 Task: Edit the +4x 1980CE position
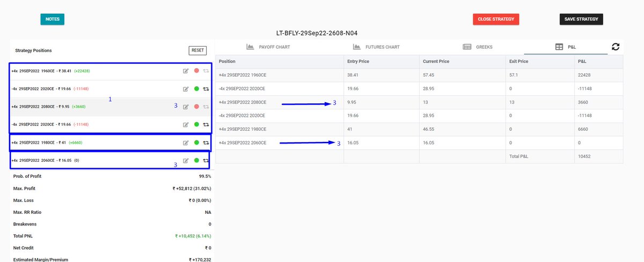186,143
